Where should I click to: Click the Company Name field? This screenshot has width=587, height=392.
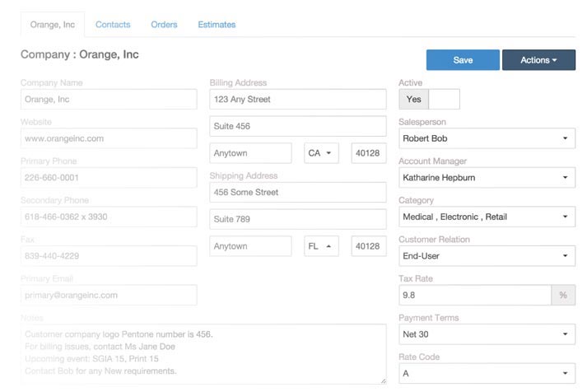pos(109,100)
